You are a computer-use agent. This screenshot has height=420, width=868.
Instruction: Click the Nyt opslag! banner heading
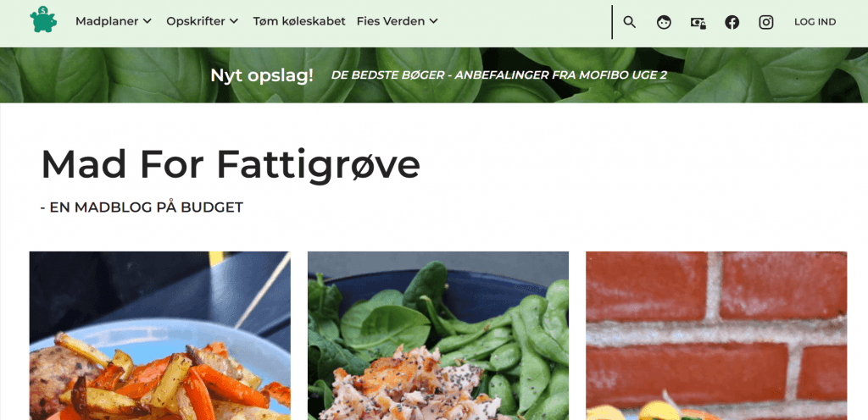pyautogui.click(x=262, y=75)
